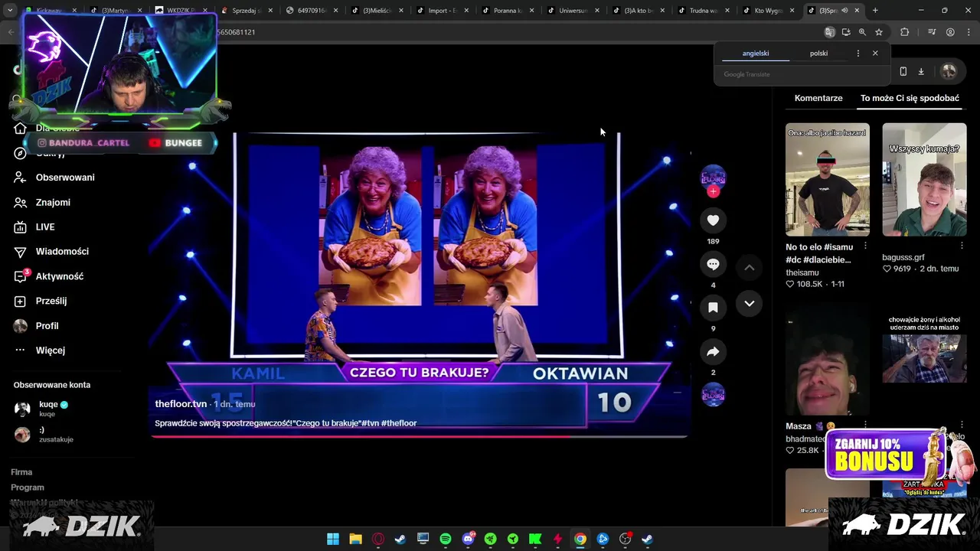Image resolution: width=980 pixels, height=551 pixels.
Task: Click the Firma footer link
Action: (21, 472)
